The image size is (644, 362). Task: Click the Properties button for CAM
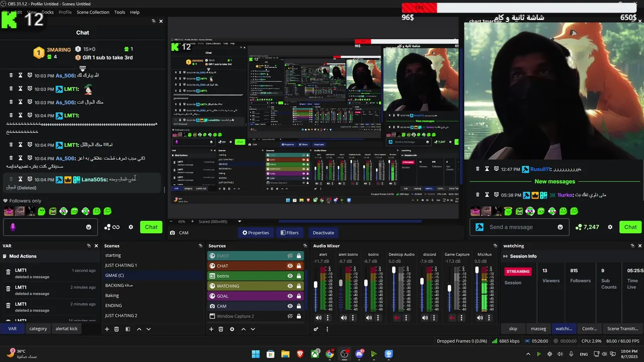pos(256,233)
